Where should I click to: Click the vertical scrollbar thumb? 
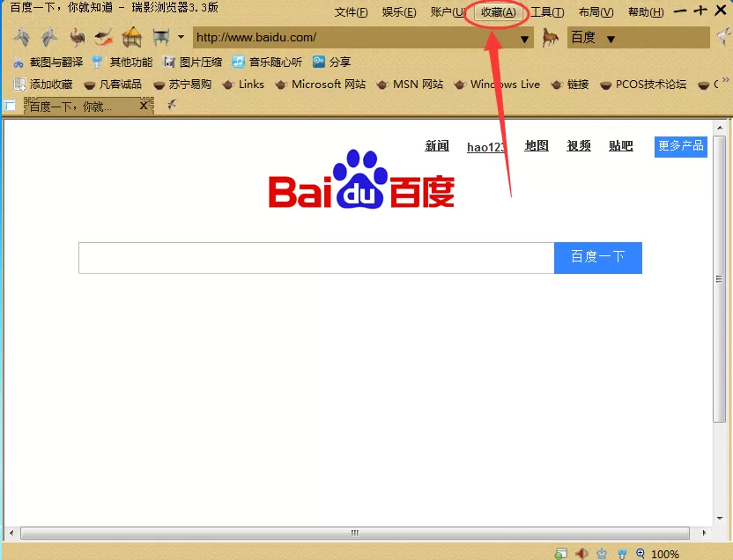click(720, 279)
